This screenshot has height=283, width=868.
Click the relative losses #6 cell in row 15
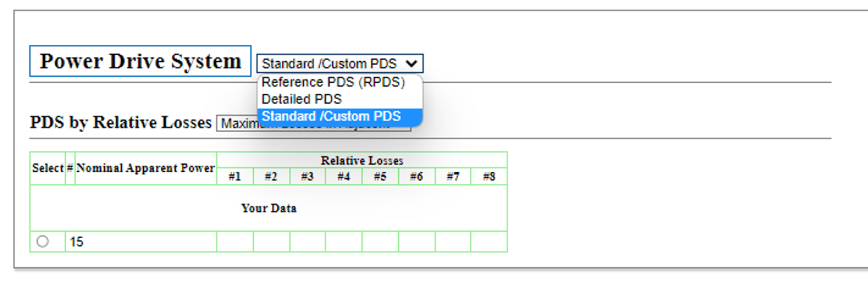pos(417,242)
